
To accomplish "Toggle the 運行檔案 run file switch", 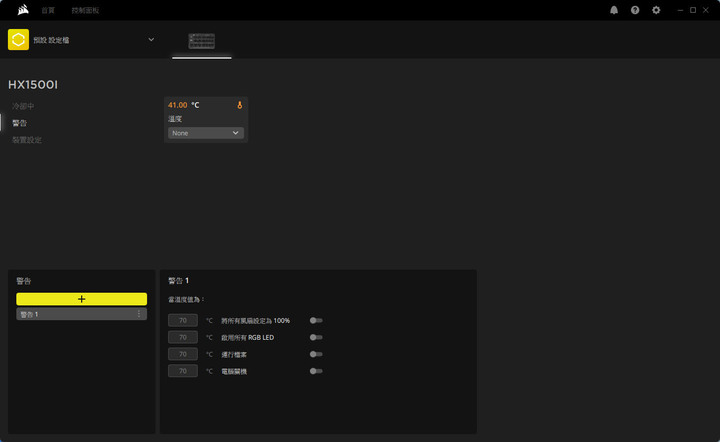I will (316, 354).
